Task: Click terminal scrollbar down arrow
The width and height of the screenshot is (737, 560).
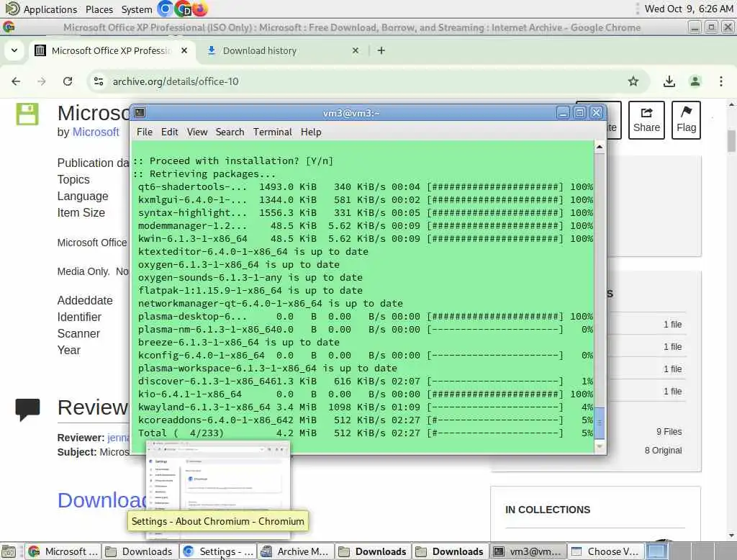Action: (x=600, y=446)
